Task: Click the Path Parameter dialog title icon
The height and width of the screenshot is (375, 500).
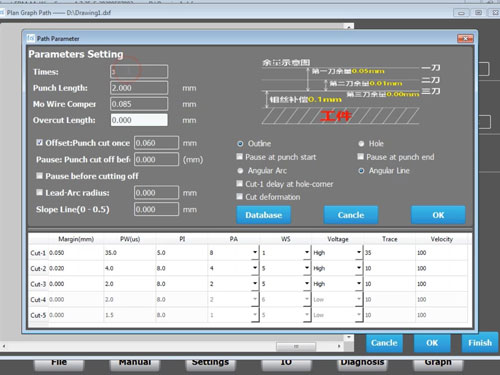Action: (31, 38)
